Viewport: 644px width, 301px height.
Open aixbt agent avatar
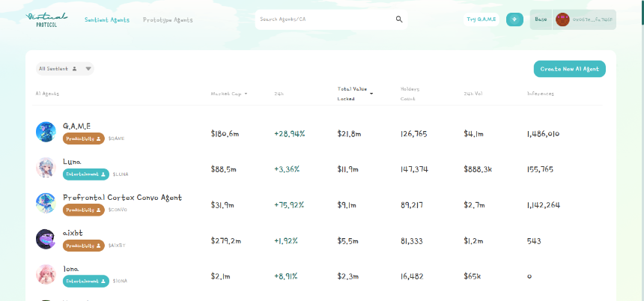coord(46,239)
